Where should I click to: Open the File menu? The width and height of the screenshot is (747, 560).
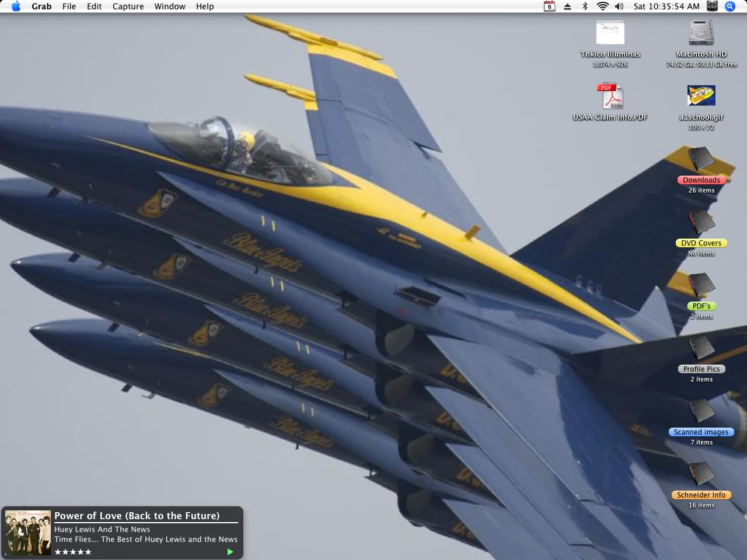point(69,6)
